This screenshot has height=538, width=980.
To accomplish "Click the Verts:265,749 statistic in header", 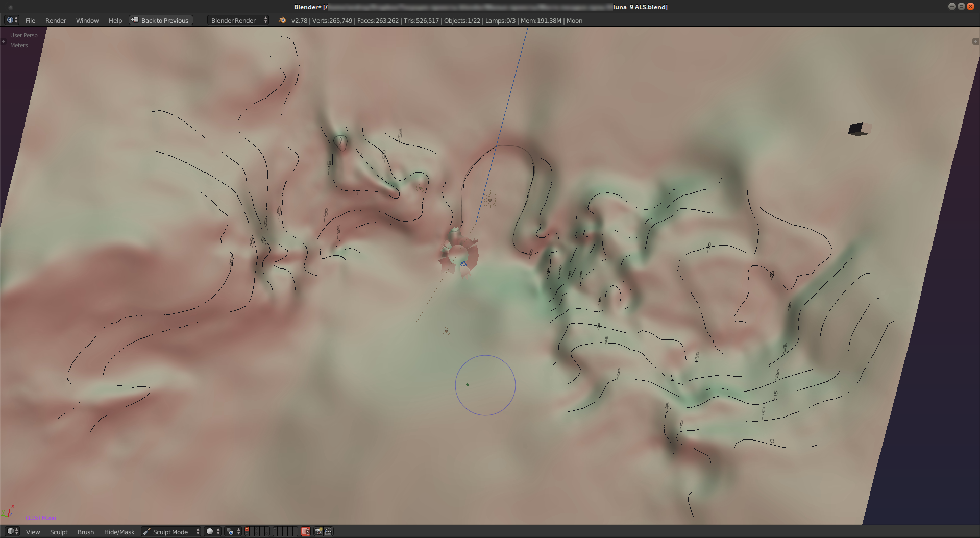I will 332,20.
